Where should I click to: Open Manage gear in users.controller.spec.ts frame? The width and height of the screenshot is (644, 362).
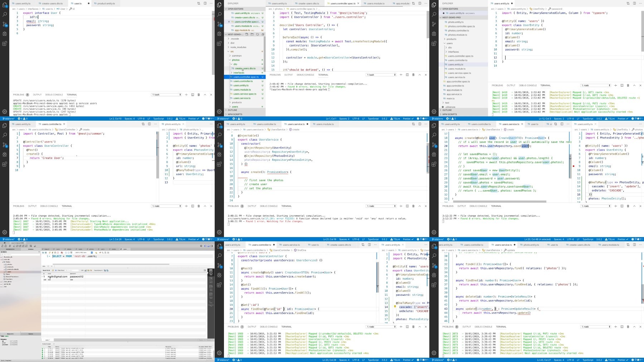pyautogui.click(x=219, y=112)
